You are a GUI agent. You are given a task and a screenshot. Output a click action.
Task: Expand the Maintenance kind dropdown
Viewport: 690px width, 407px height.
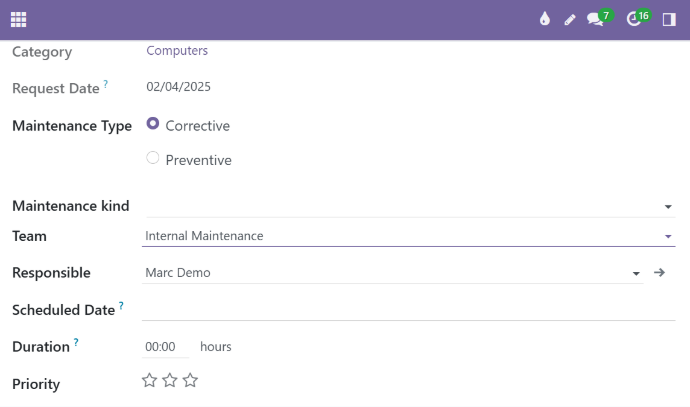click(x=668, y=207)
